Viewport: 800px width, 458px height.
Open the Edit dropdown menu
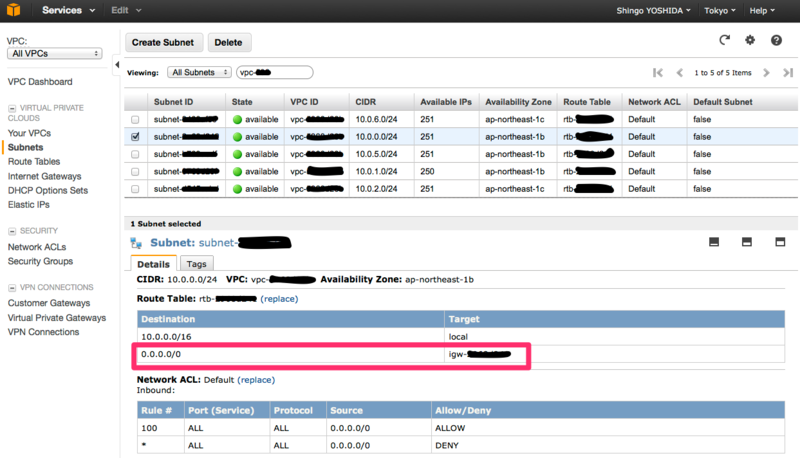tap(126, 10)
